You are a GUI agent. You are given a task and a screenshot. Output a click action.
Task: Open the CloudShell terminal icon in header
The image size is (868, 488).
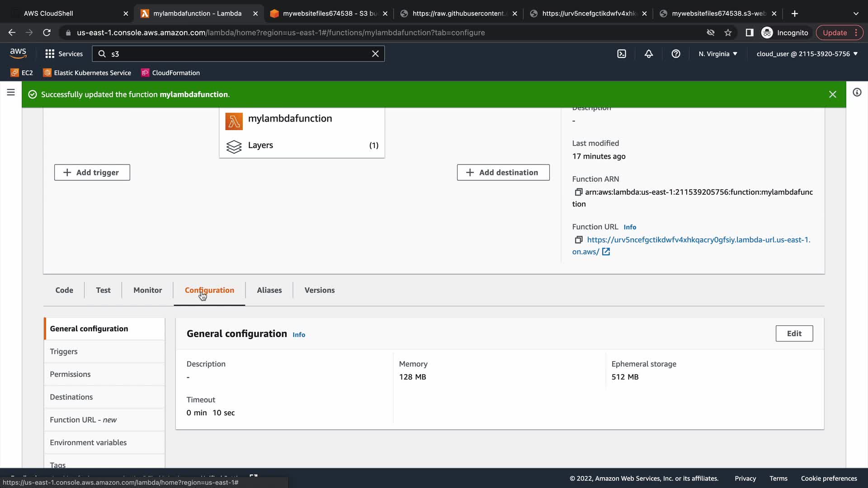point(622,54)
